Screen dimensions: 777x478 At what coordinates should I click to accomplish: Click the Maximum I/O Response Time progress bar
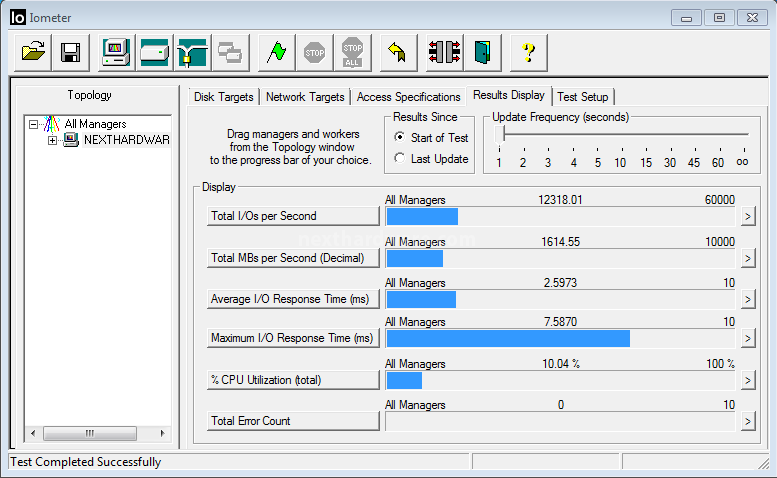(x=560, y=338)
